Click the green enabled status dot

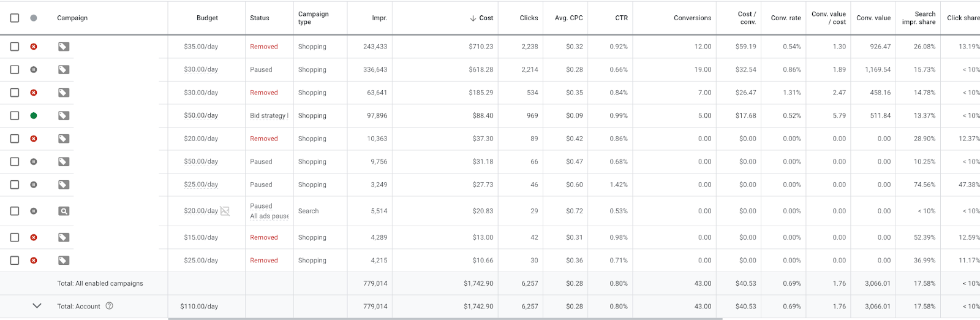click(34, 115)
